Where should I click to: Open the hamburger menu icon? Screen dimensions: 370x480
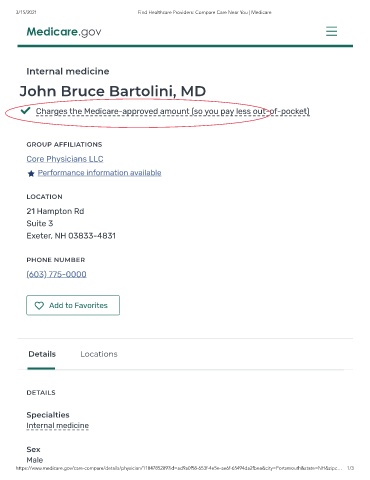(331, 31)
